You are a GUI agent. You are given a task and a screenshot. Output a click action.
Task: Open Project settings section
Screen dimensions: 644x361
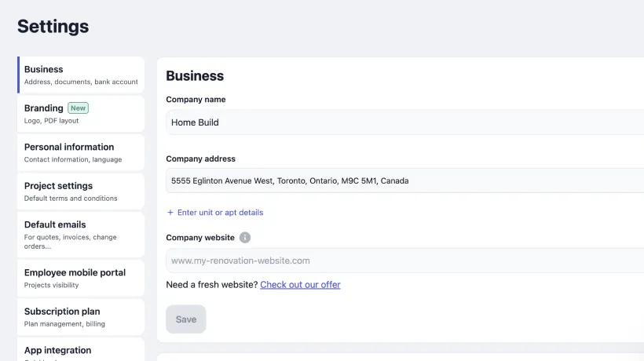coord(81,191)
